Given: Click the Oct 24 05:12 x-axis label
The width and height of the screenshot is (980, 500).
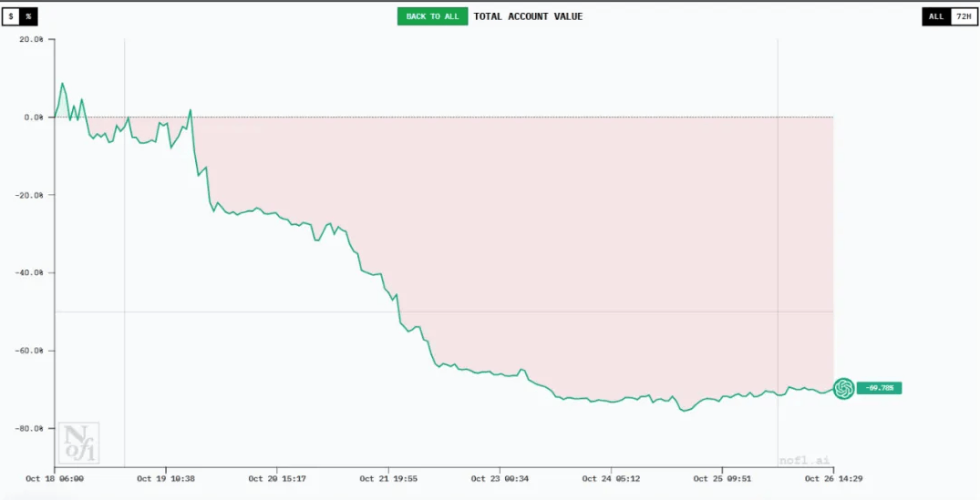Looking at the screenshot, I should click(x=611, y=478).
